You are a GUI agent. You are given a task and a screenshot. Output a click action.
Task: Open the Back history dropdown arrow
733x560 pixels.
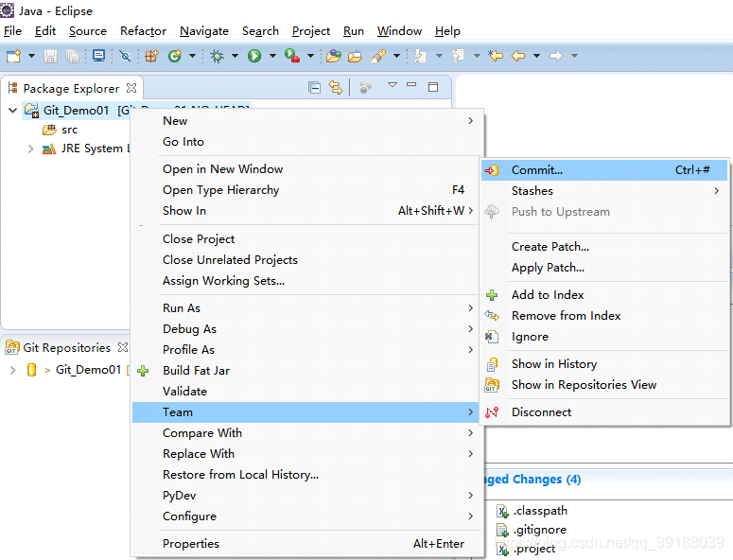pos(536,56)
